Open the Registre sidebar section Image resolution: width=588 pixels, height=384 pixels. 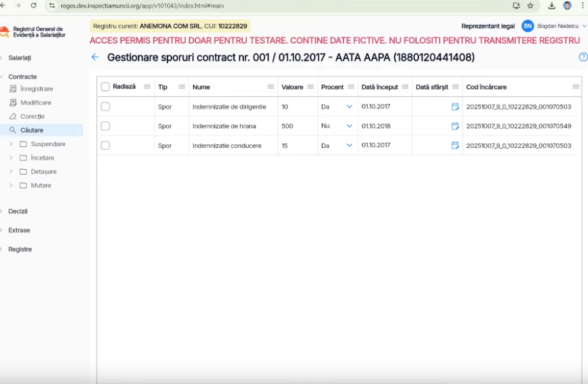pos(20,249)
